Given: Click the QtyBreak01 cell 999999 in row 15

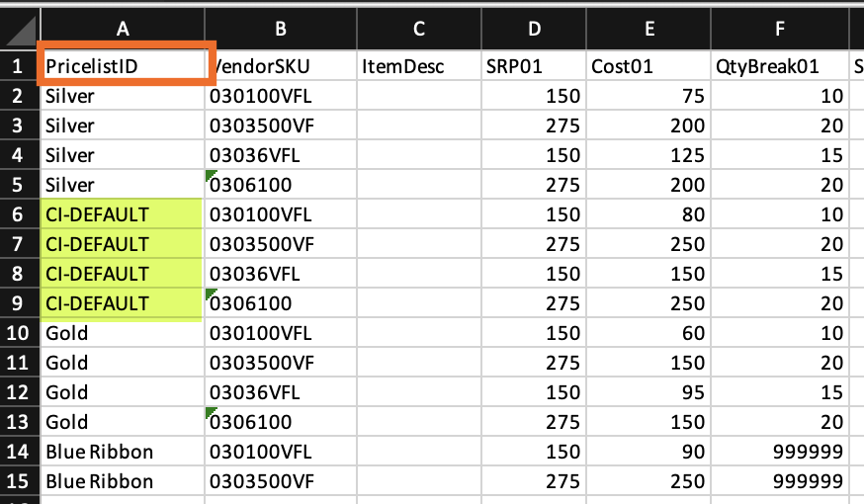Looking at the screenshot, I should (x=780, y=481).
